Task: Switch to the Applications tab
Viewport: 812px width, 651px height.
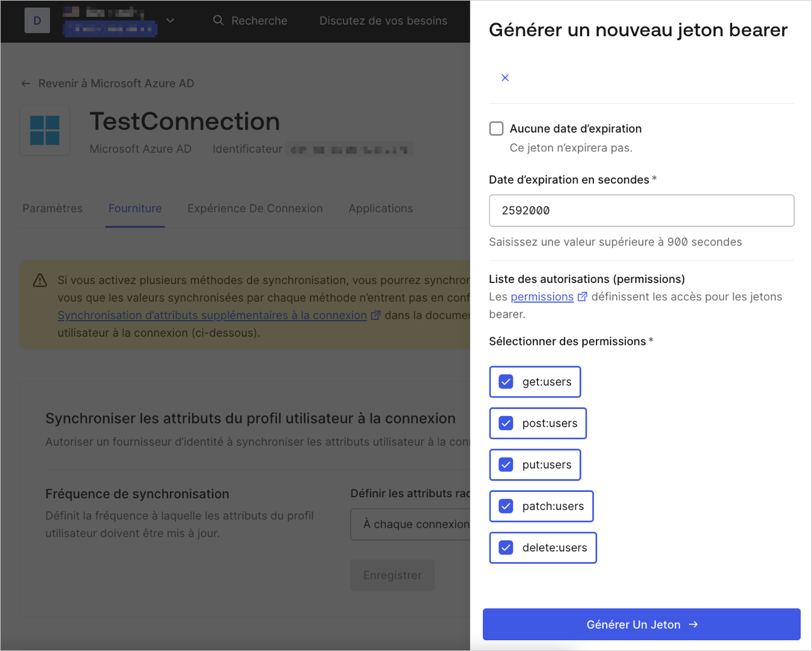Action: (x=381, y=208)
